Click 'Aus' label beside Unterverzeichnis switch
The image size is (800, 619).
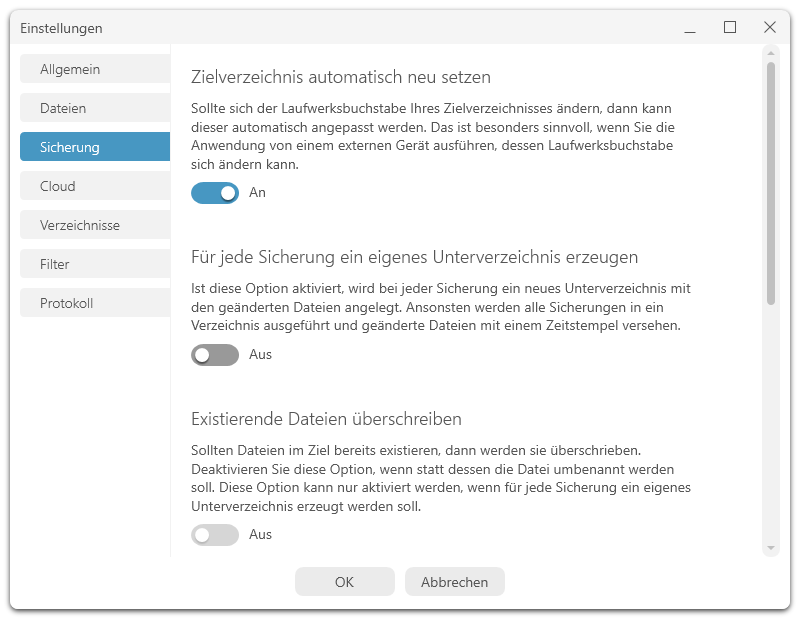coord(260,354)
